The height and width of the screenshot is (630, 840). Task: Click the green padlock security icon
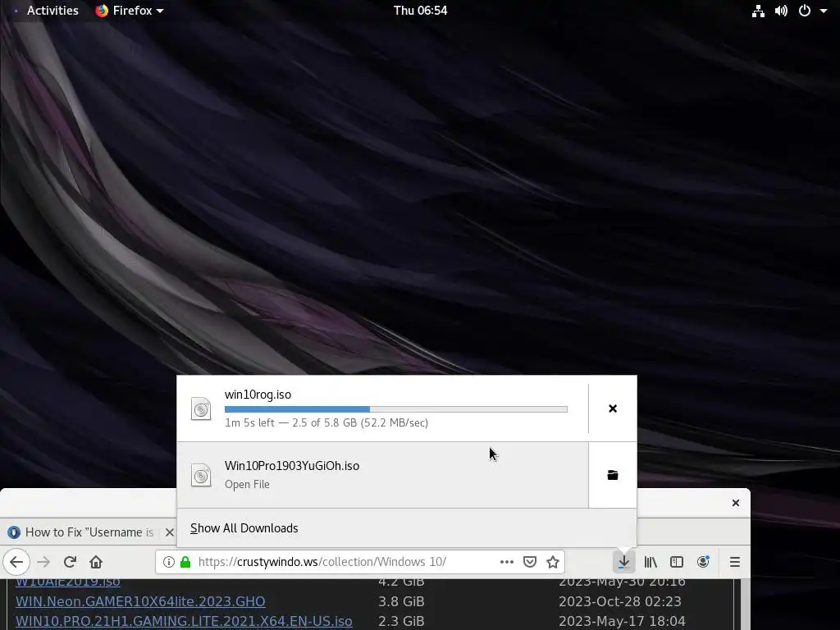185,562
